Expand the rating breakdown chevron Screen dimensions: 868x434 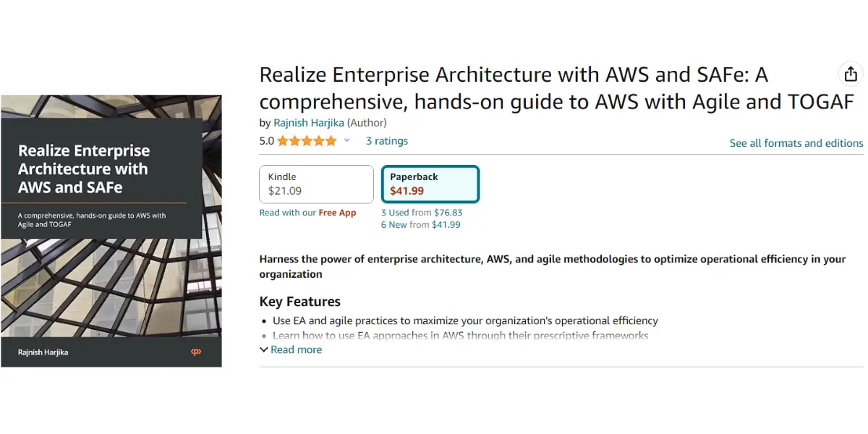[346, 141]
